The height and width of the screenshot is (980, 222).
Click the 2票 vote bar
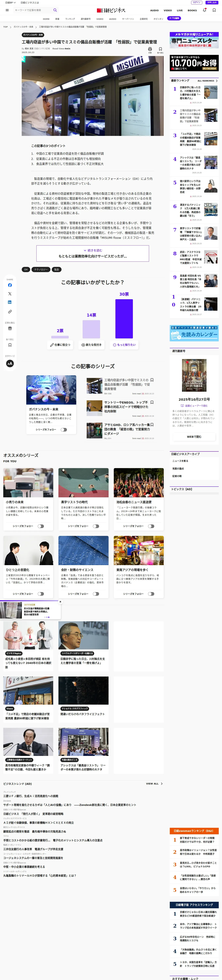pyautogui.click(x=60, y=337)
